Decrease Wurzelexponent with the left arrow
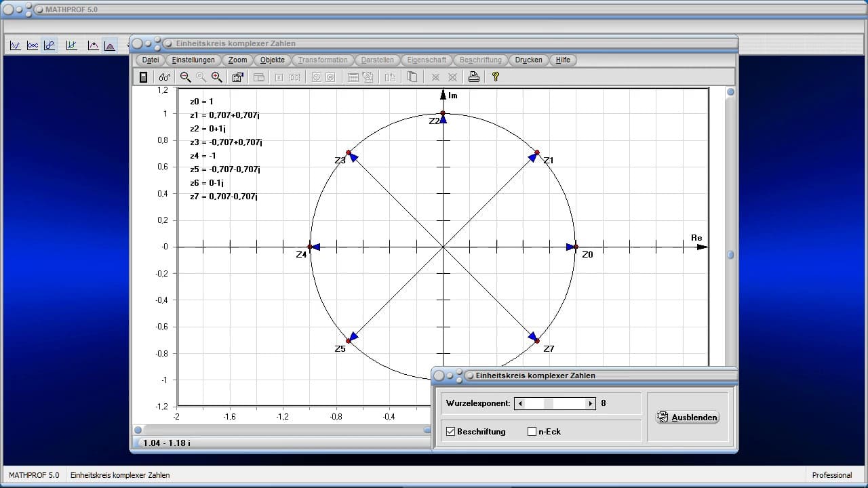The width and height of the screenshot is (868, 488). 520,403
